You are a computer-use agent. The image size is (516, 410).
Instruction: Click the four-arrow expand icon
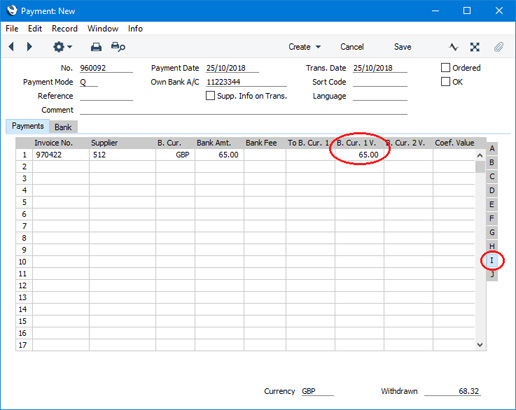475,47
